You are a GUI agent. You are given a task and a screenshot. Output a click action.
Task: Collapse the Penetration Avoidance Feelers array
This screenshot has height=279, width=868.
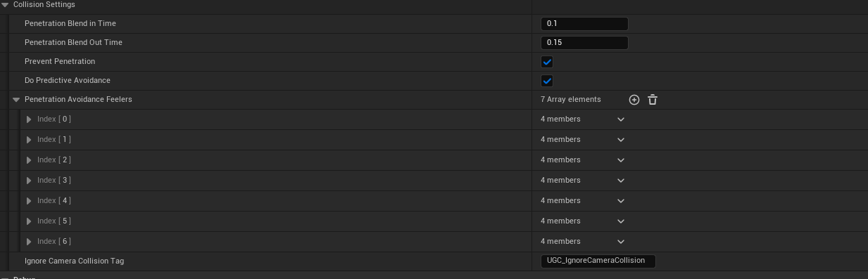pyautogui.click(x=16, y=100)
